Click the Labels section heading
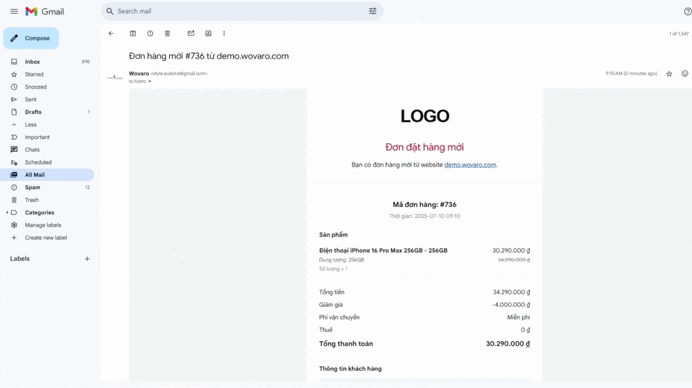692x388 pixels. (20, 259)
